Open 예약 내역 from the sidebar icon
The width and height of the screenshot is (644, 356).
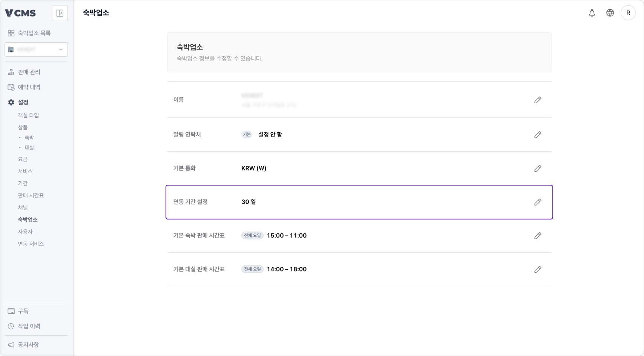tap(11, 87)
